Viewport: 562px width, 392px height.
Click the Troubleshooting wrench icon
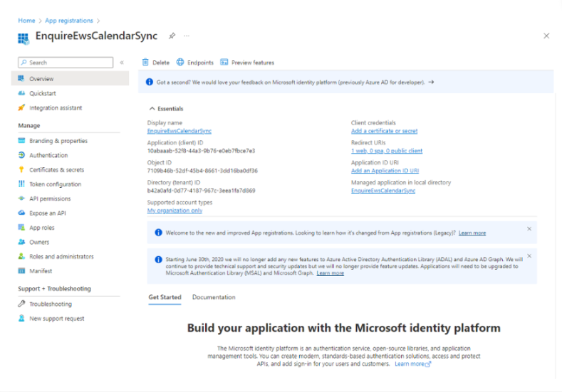click(x=21, y=304)
